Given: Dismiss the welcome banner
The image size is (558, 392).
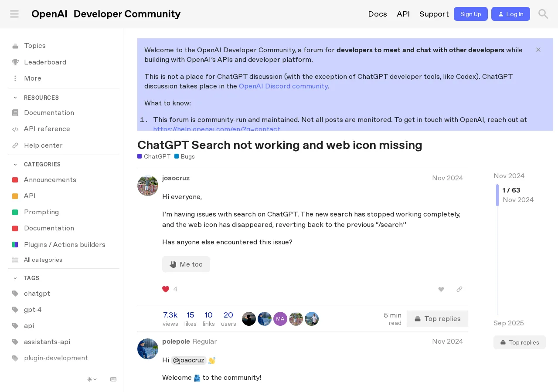Looking at the screenshot, I should tap(538, 50).
